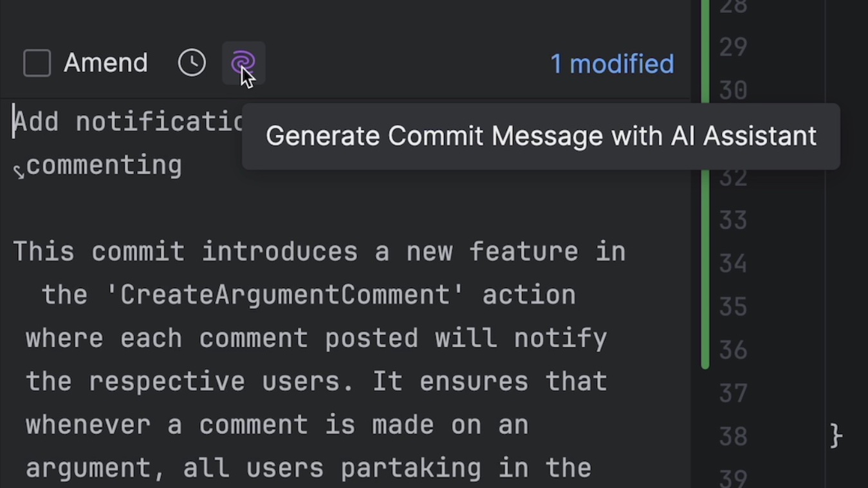868x488 pixels.
Task: Click line number 36 in the gutter
Action: (733, 350)
